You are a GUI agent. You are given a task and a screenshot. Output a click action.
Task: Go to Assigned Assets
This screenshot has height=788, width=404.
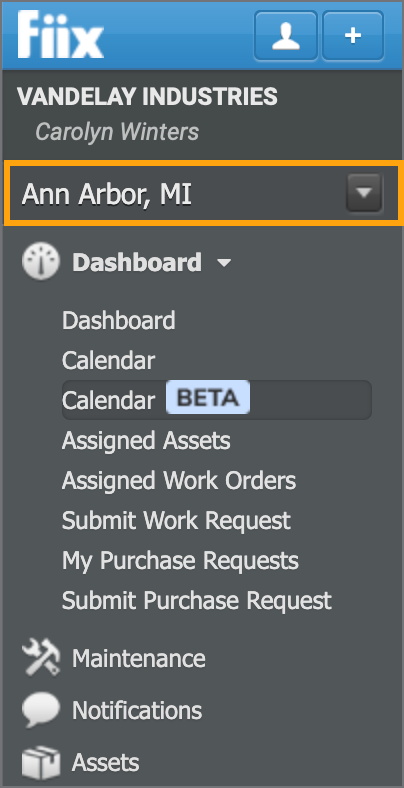146,440
